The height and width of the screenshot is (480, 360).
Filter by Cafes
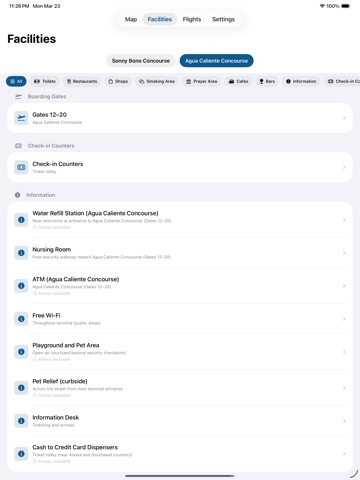238,81
